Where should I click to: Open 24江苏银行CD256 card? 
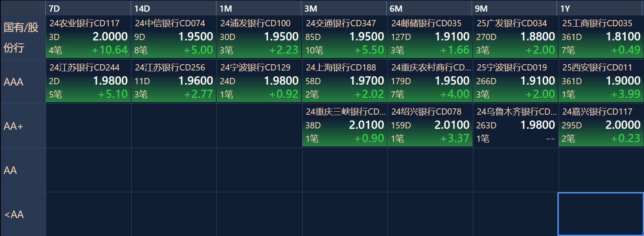(x=174, y=81)
